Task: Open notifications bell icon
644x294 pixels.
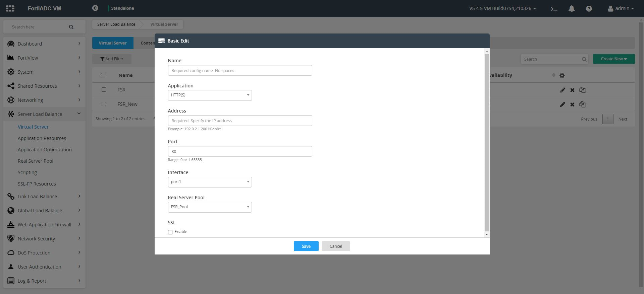Action: pos(572,9)
